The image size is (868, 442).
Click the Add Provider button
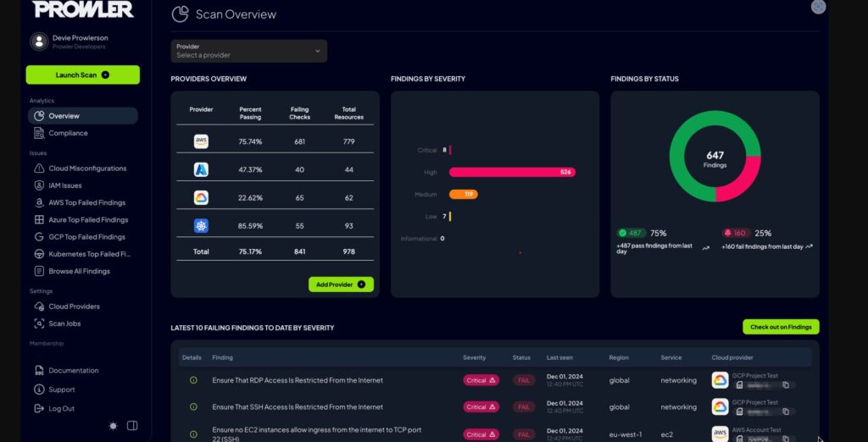click(341, 285)
